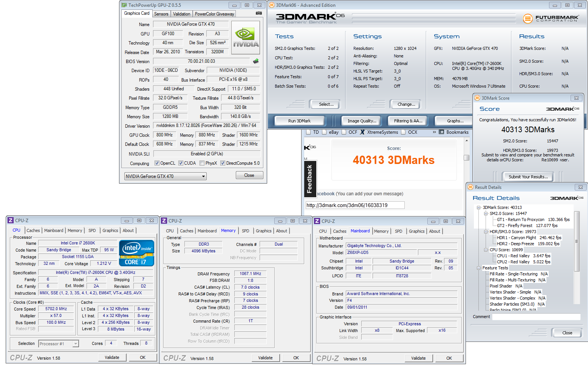This screenshot has height=374, width=588.
Task: Click the GPU-Z screenshot camera icon
Action: tap(259, 13)
